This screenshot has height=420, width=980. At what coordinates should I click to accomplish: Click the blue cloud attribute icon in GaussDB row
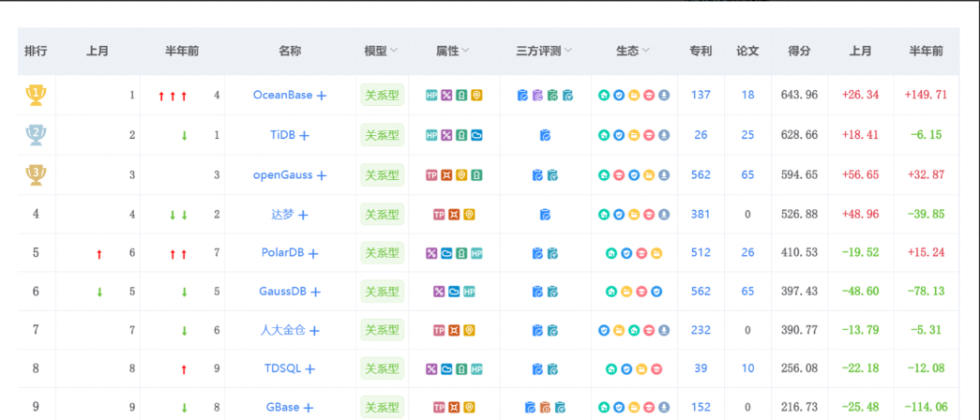(455, 292)
